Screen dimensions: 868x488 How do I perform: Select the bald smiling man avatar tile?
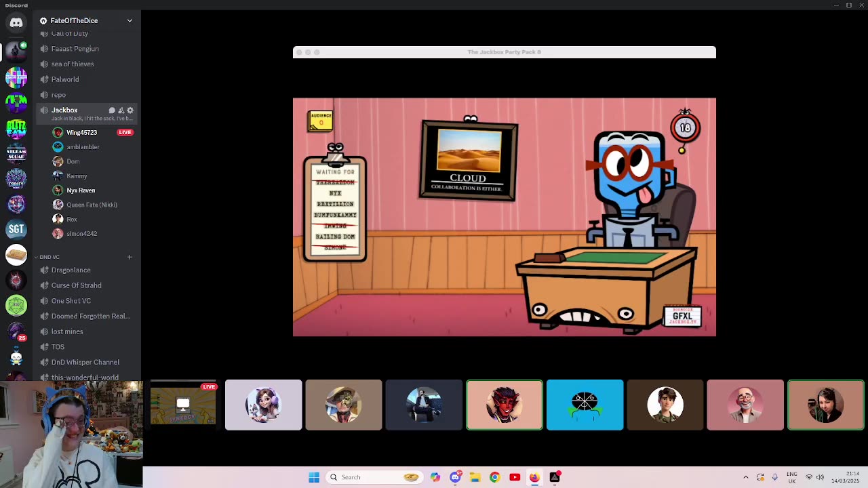tap(745, 405)
